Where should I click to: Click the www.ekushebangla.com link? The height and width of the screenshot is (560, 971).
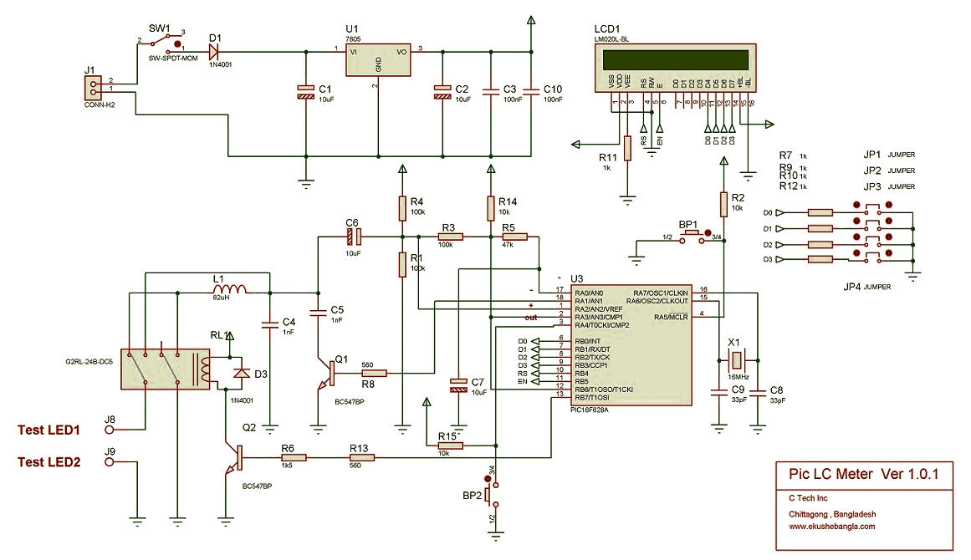[x=831, y=527]
